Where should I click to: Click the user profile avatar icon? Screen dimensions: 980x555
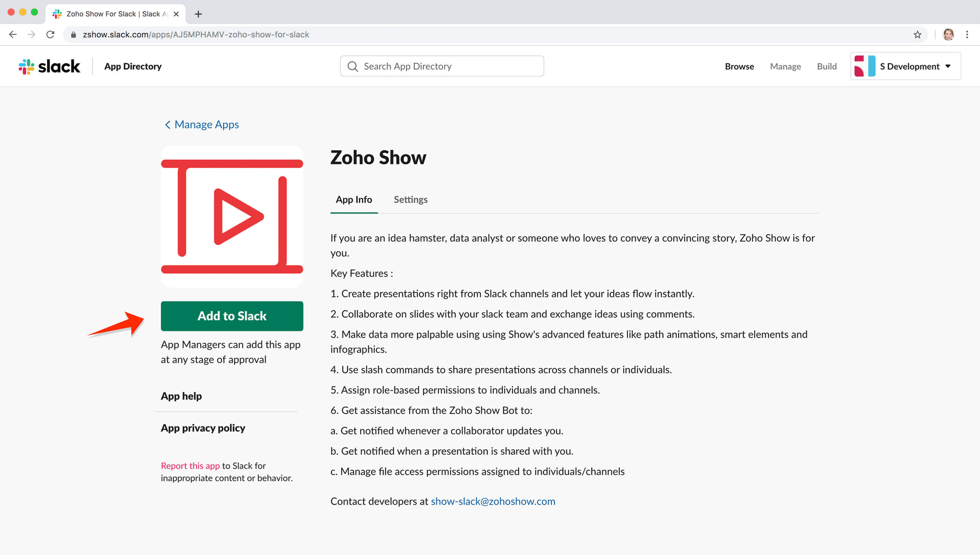pos(948,34)
